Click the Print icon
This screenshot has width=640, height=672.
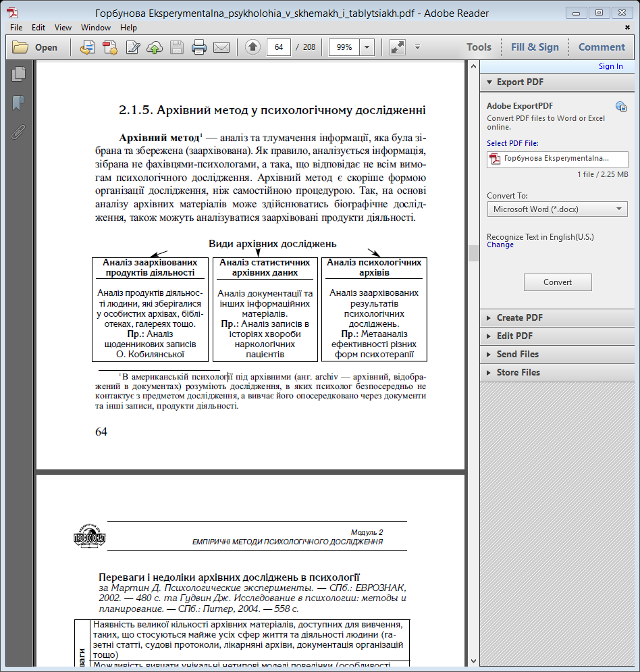198,47
